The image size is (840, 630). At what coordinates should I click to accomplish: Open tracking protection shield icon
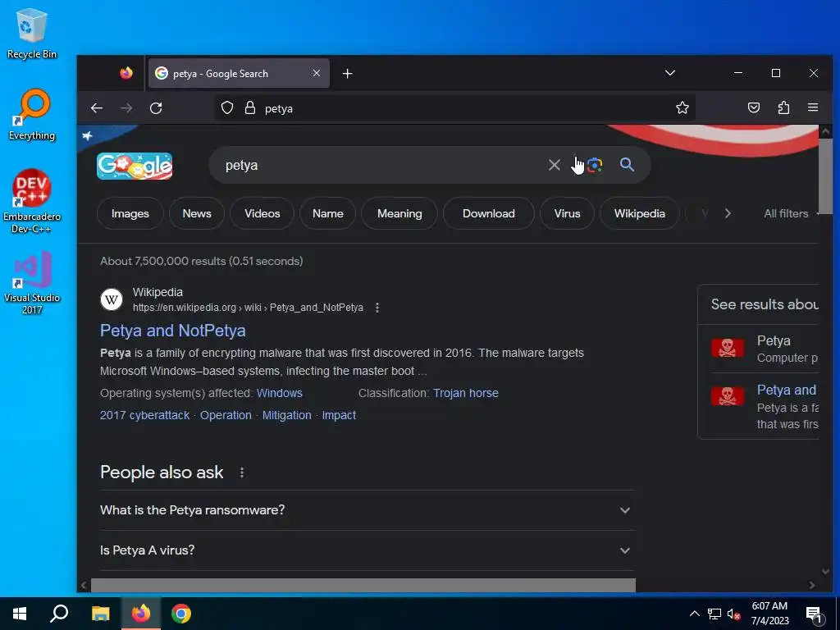pyautogui.click(x=227, y=108)
